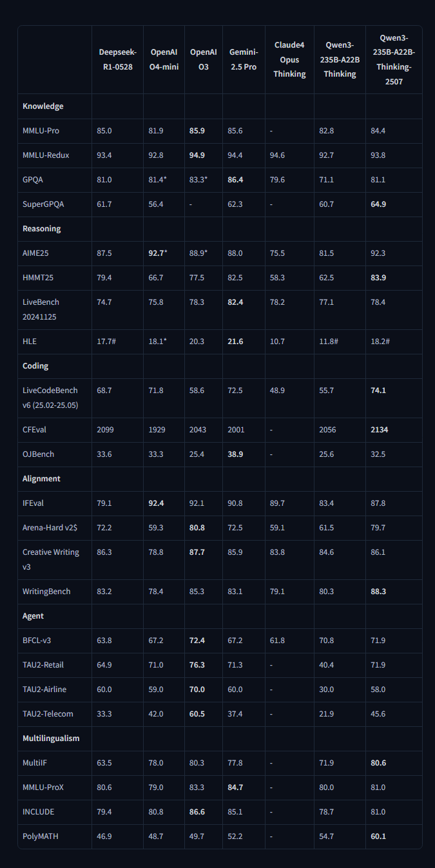This screenshot has width=435, height=868.
Task: Click bold 92.4 in IFEval row
Action: [157, 503]
